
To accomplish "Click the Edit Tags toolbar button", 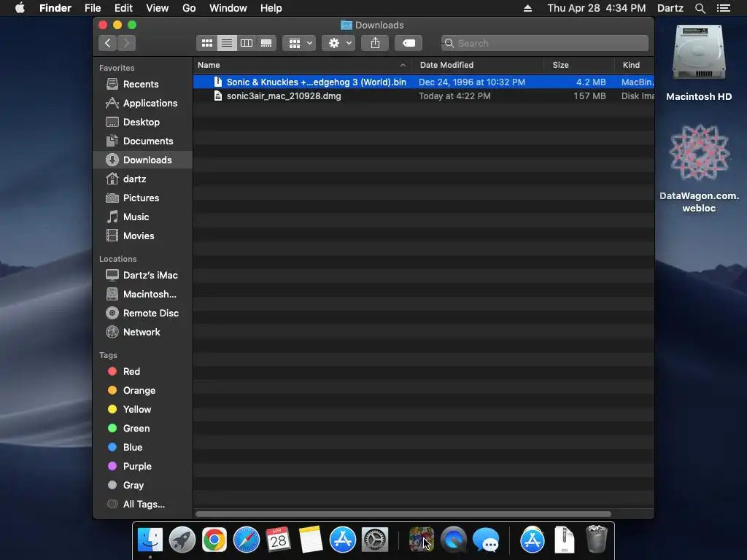I will pyautogui.click(x=409, y=43).
